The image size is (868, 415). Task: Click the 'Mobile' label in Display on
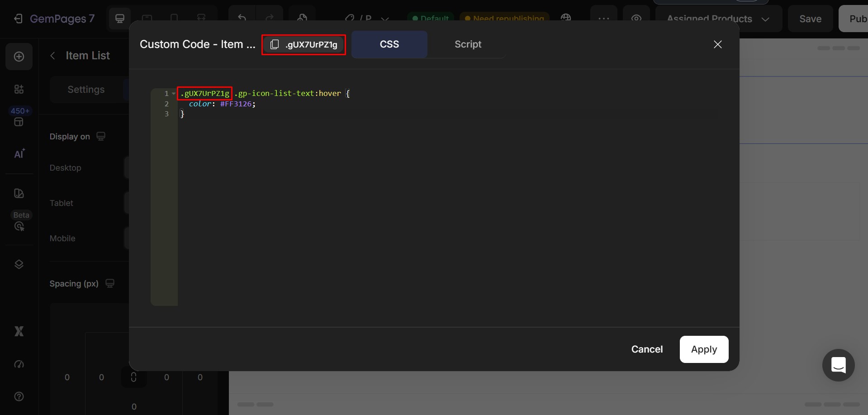click(x=62, y=239)
